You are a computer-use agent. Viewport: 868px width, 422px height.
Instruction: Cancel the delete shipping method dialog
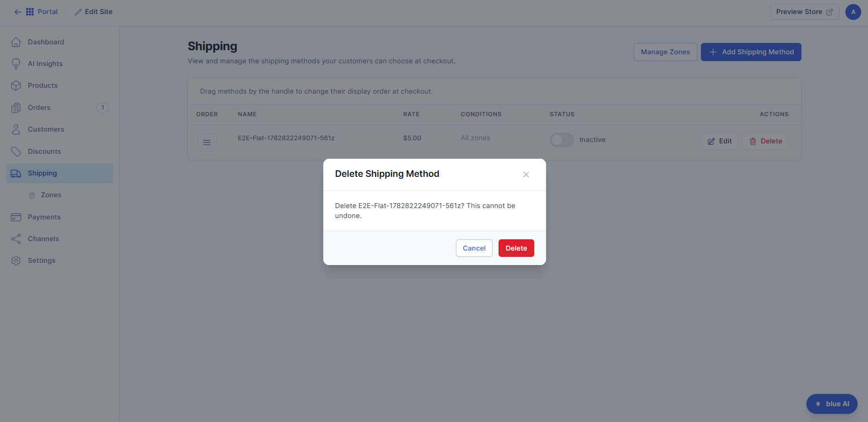pyautogui.click(x=474, y=248)
